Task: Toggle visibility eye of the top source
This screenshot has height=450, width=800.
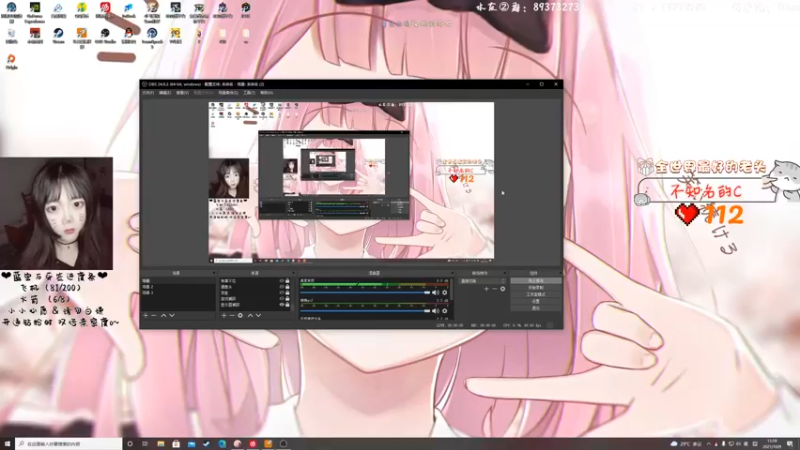Action: 282,281
